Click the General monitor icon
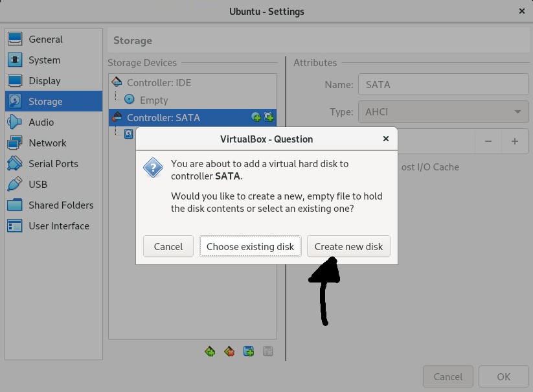 pyautogui.click(x=15, y=39)
